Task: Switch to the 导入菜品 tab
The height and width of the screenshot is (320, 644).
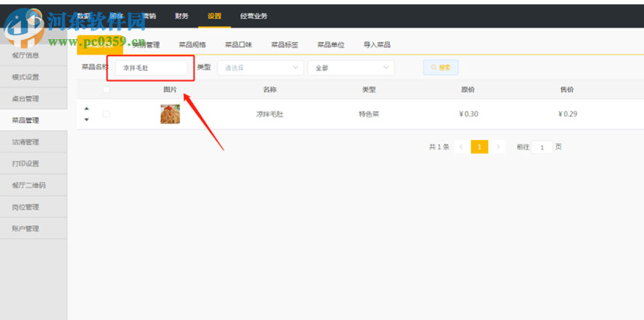Action: point(377,45)
